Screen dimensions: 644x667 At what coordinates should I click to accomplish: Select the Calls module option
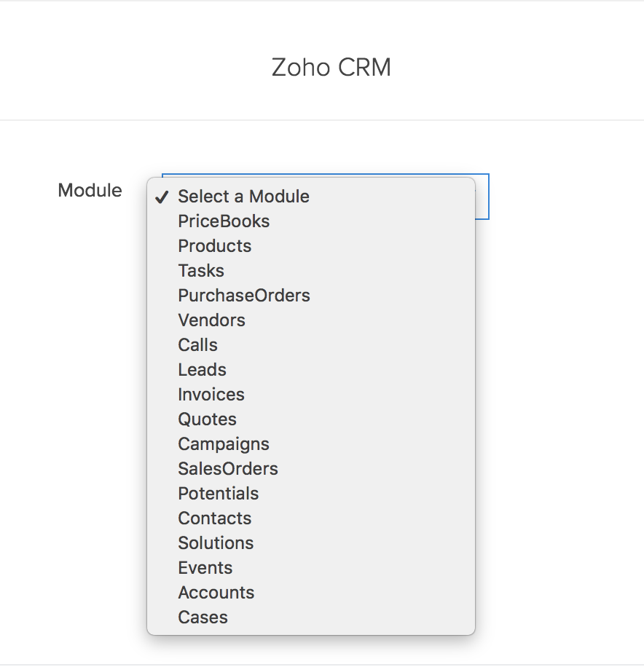[x=198, y=345]
